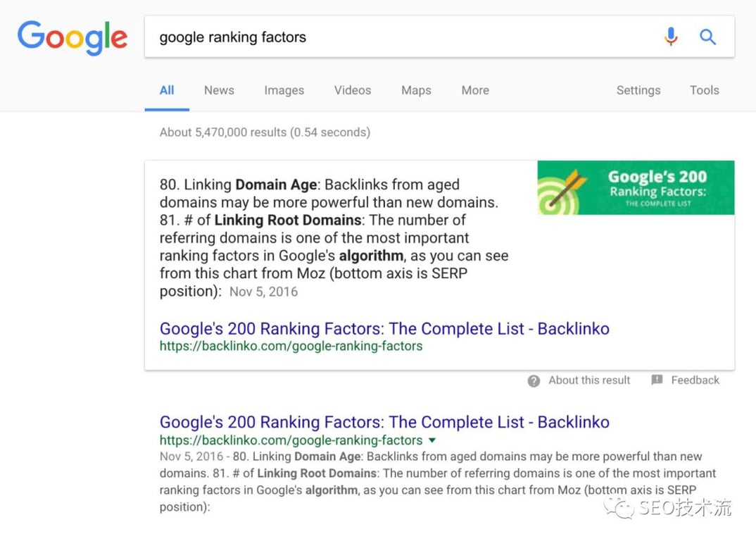Open the More search options menu
The image size is (756, 541).
click(475, 90)
